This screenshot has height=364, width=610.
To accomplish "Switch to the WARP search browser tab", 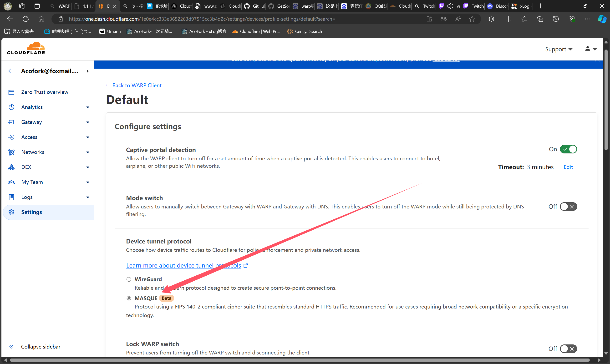I will [60, 6].
